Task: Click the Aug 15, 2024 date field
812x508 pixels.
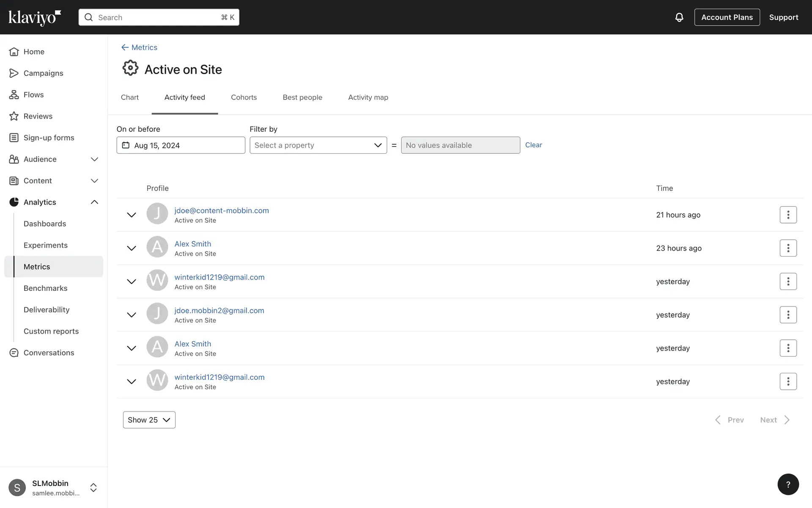Action: 181,145
